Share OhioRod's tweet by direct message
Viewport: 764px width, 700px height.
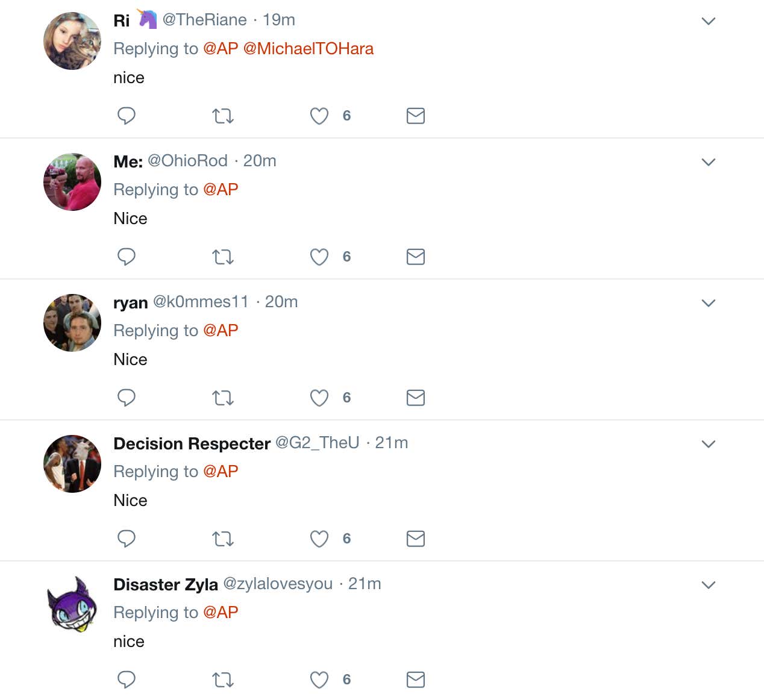click(416, 257)
